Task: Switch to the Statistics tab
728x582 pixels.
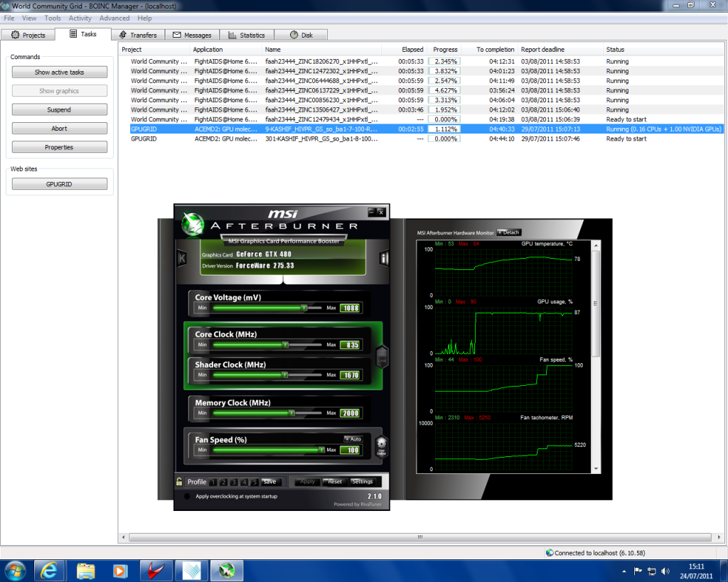Action: pyautogui.click(x=247, y=35)
